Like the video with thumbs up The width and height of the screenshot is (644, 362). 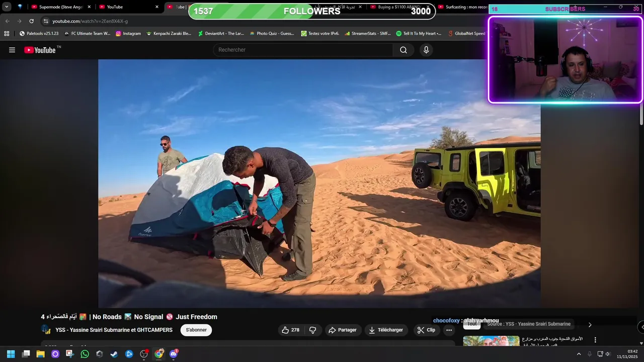point(291,330)
